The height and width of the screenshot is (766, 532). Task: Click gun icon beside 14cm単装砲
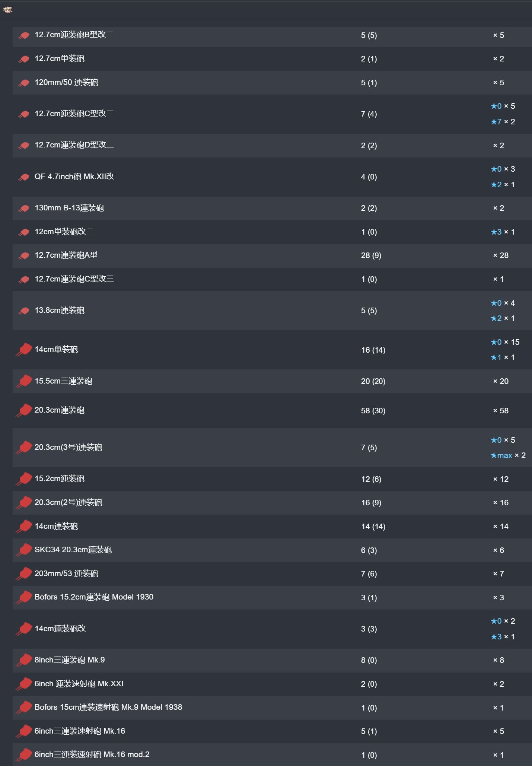[x=24, y=350]
